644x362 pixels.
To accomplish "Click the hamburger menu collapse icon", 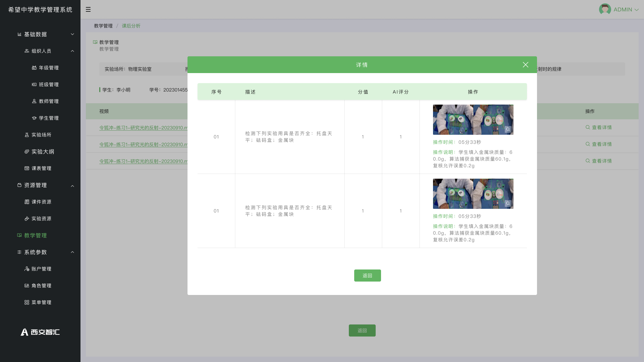I will [88, 9].
